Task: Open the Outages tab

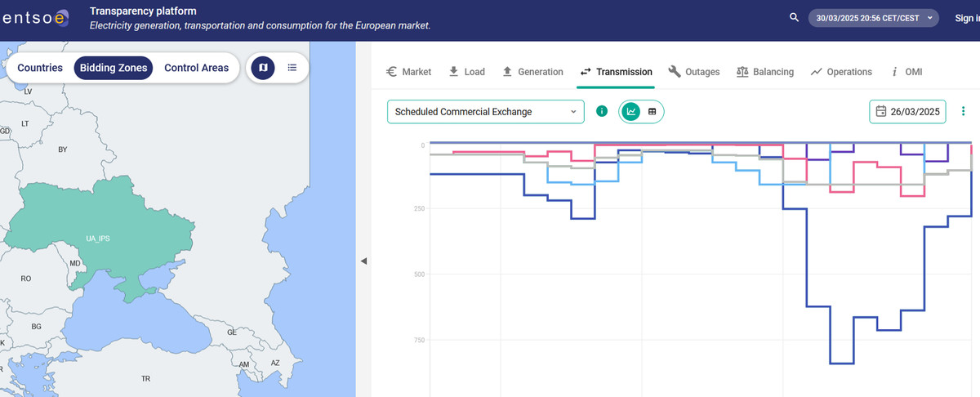Action: pos(693,72)
